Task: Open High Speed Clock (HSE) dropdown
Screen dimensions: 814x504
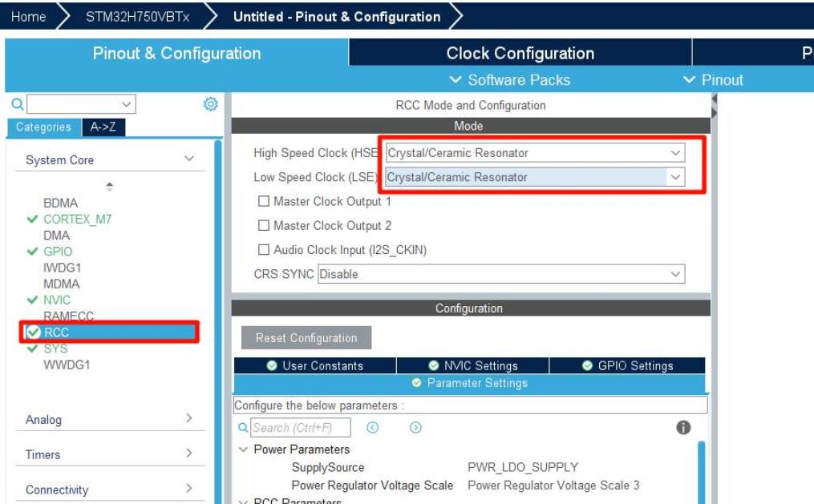Action: coord(535,153)
